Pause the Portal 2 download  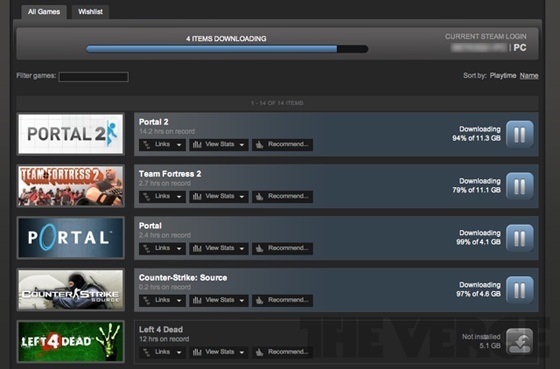pyautogui.click(x=520, y=134)
